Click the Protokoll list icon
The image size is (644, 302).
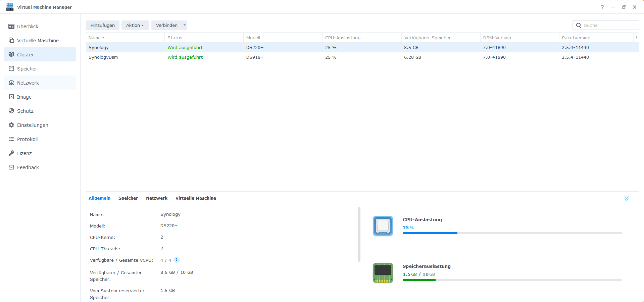pos(11,139)
